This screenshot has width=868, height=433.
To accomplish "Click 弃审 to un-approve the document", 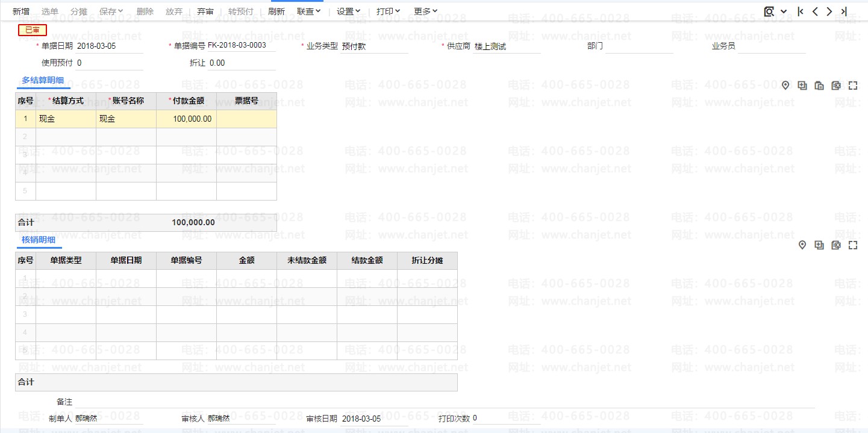I will [x=205, y=11].
